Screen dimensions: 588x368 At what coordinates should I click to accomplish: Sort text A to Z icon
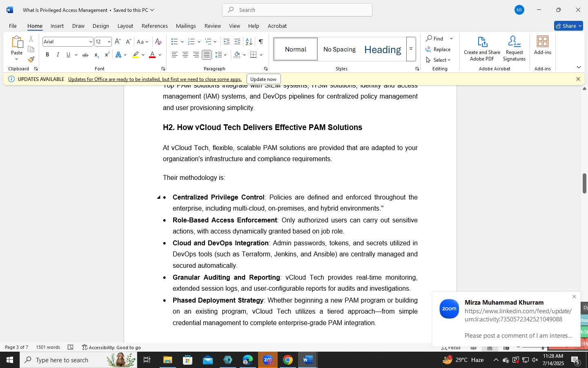pos(249,42)
